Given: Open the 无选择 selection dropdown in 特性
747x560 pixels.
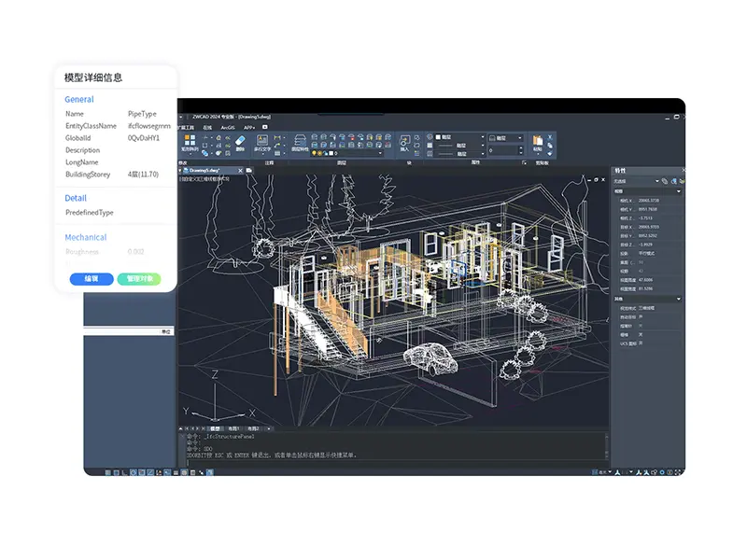Looking at the screenshot, I should pyautogui.click(x=657, y=181).
